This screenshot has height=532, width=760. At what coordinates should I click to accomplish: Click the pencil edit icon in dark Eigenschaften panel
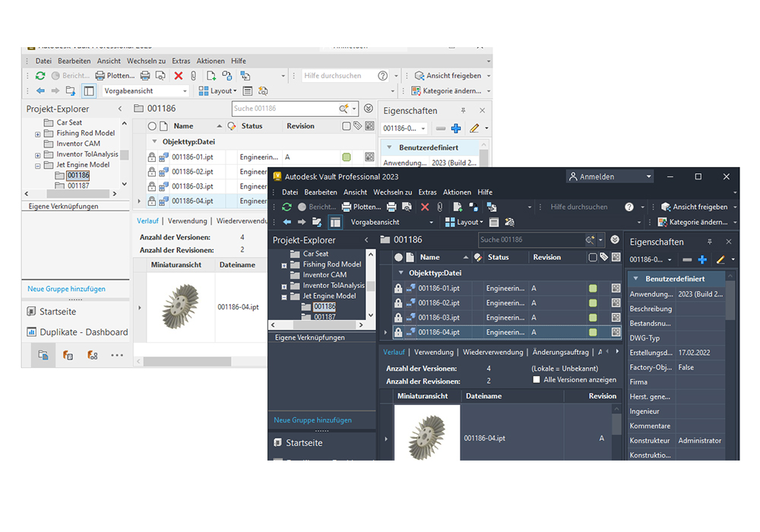coord(720,260)
